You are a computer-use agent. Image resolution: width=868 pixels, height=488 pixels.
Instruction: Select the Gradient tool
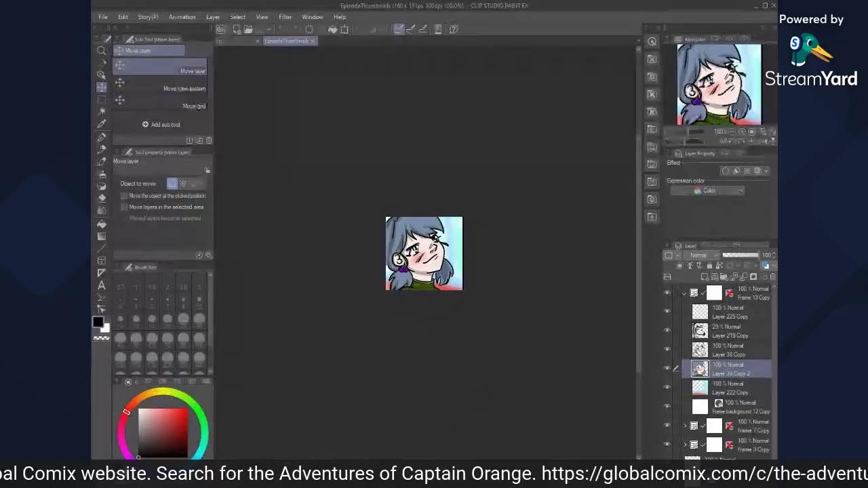tap(101, 236)
